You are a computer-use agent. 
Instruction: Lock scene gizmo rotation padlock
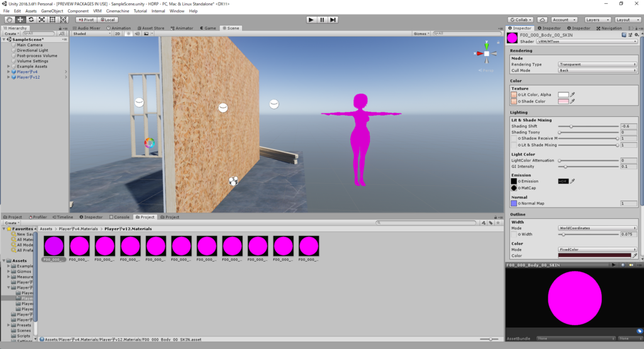(x=498, y=42)
